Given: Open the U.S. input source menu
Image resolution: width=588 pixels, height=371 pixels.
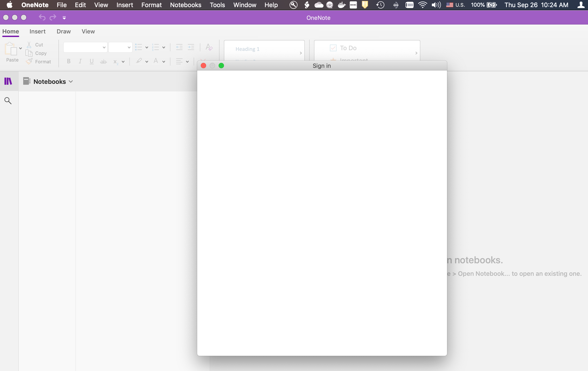Looking at the screenshot, I should pyautogui.click(x=455, y=5).
